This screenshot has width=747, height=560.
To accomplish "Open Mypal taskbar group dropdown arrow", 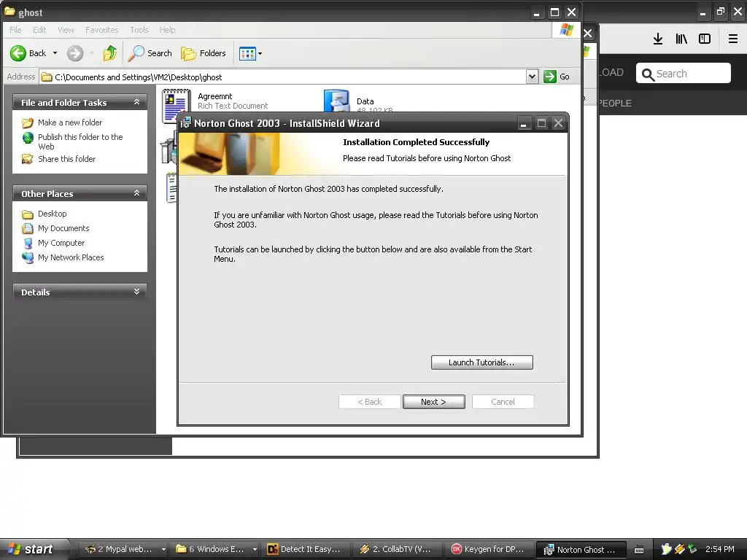I will [163, 549].
